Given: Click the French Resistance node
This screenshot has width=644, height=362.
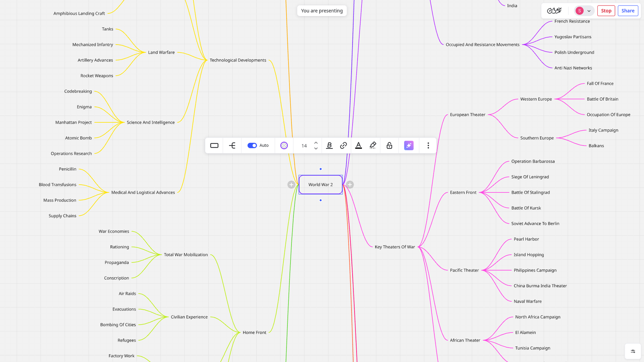Looking at the screenshot, I should point(572,21).
